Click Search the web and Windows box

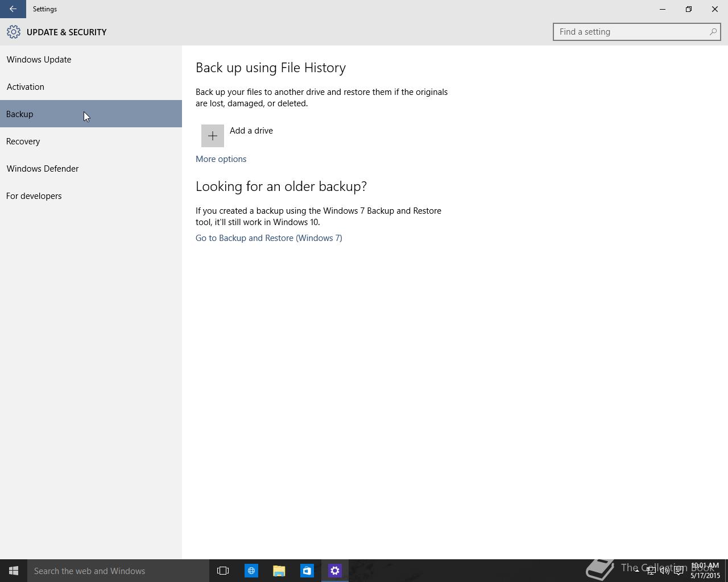click(118, 571)
